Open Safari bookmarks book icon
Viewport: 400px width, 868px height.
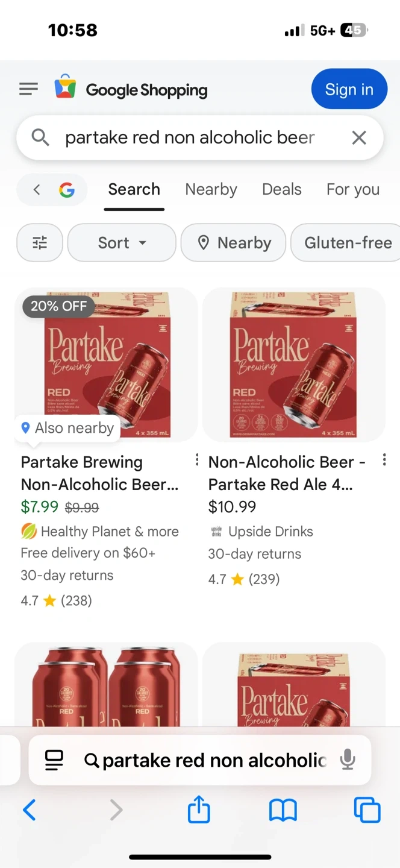[x=283, y=810]
